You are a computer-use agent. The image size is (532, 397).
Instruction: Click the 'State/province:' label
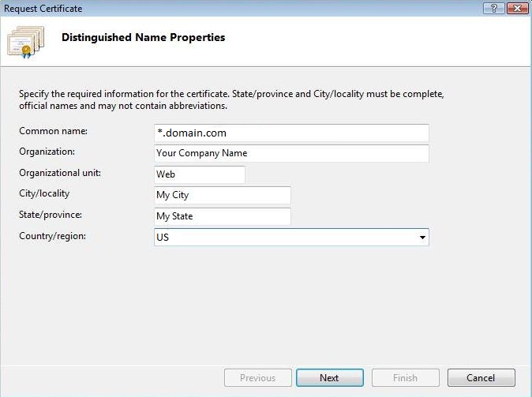(x=51, y=215)
